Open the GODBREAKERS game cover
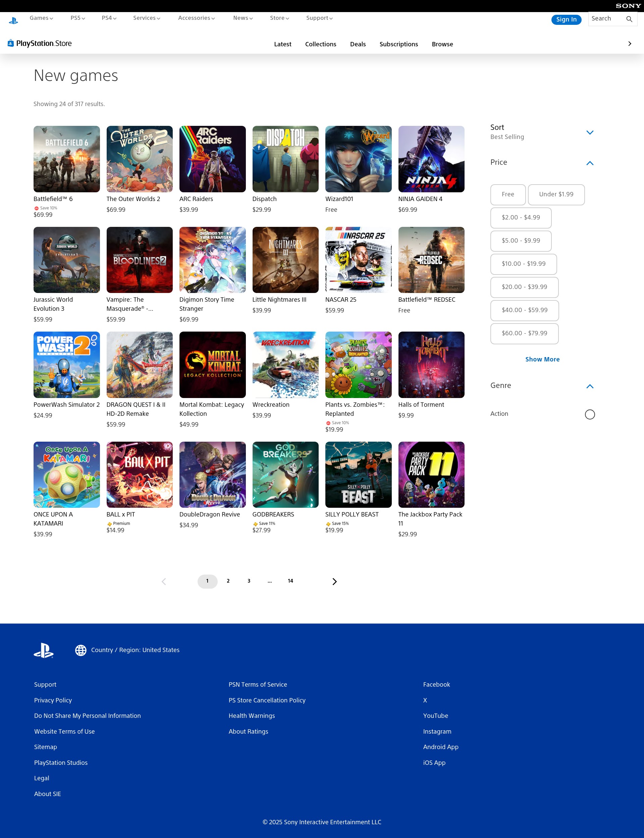 click(285, 475)
